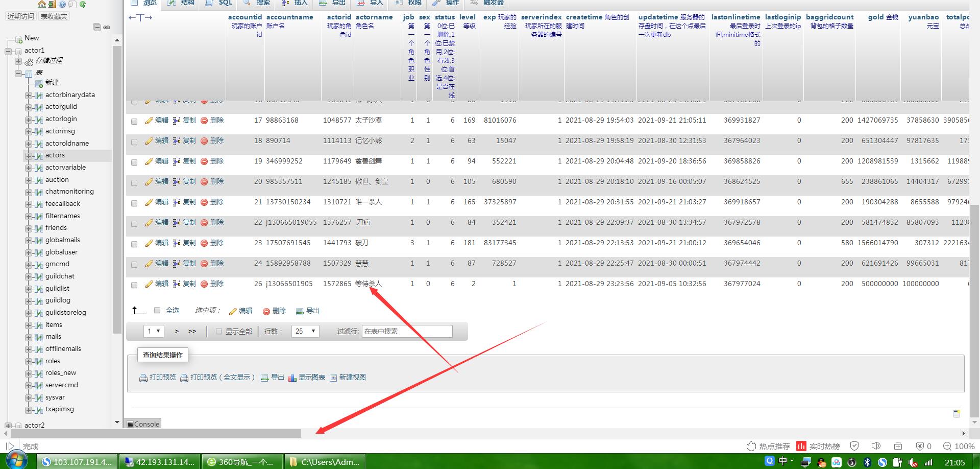Collapse all tree nodes with minus icon
The height and width of the screenshot is (469, 980).
(97, 27)
